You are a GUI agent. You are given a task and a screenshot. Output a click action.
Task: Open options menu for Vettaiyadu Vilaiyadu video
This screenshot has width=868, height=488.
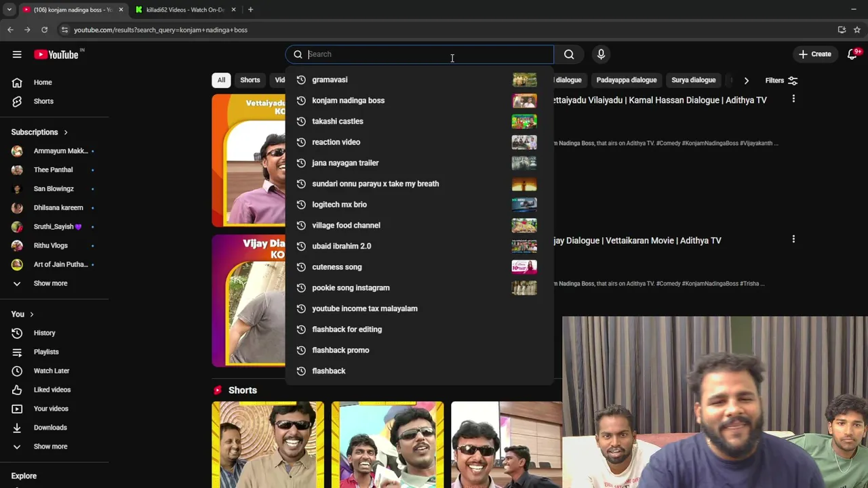pos(793,99)
